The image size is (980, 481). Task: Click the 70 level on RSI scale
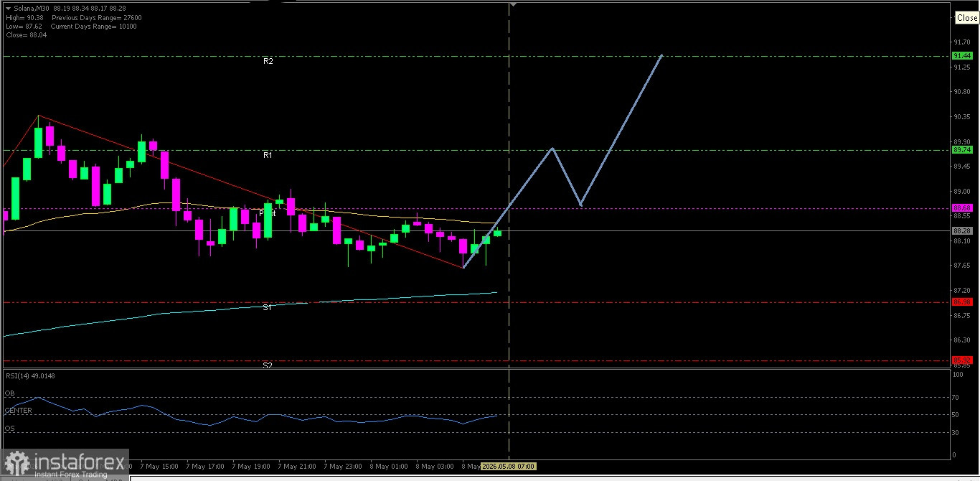click(x=955, y=397)
